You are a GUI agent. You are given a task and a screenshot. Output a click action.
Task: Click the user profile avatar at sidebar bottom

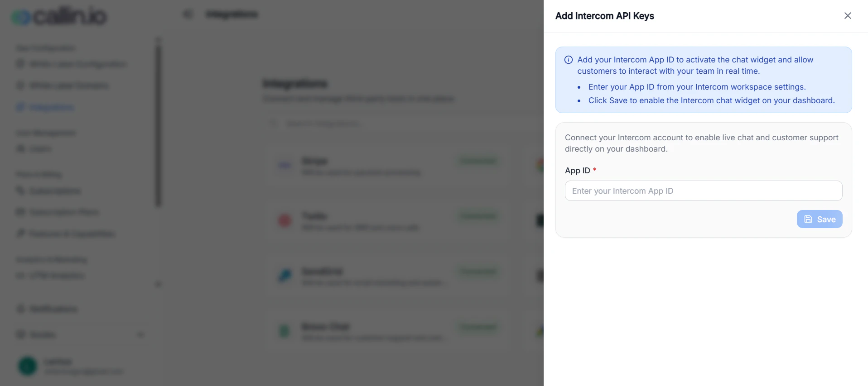(27, 366)
